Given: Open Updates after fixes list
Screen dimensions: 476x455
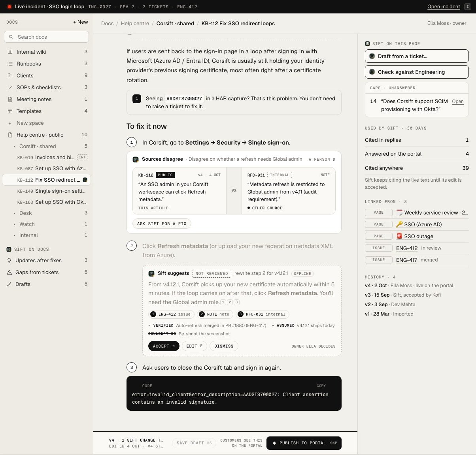Looking at the screenshot, I should (47, 260).
